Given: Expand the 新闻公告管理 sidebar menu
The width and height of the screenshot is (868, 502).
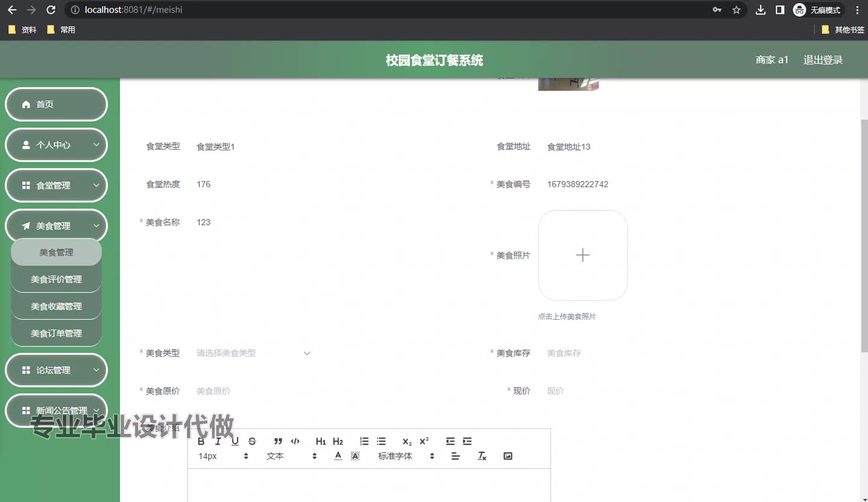Looking at the screenshot, I should (x=56, y=410).
